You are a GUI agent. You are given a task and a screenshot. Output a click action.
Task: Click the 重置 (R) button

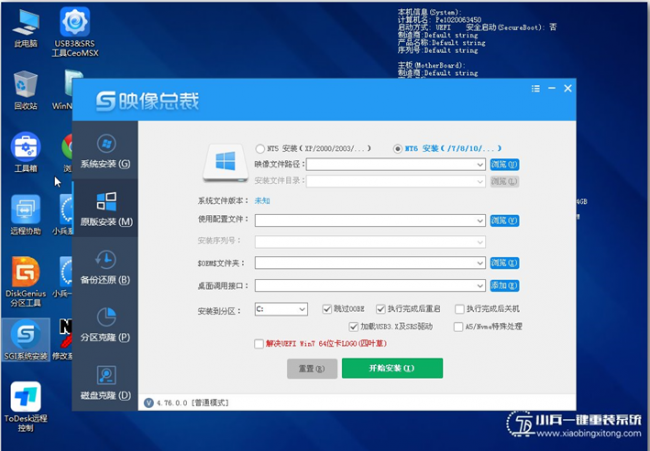pos(312,369)
